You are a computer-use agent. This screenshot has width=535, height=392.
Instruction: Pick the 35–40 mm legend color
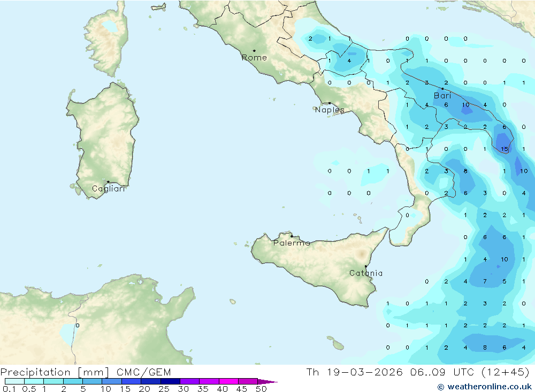click(x=209, y=381)
